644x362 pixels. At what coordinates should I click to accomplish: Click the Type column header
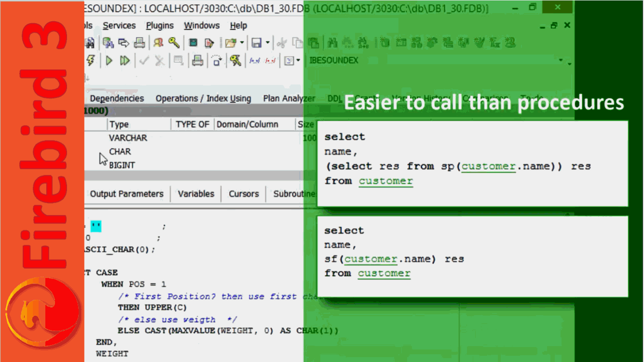139,125
